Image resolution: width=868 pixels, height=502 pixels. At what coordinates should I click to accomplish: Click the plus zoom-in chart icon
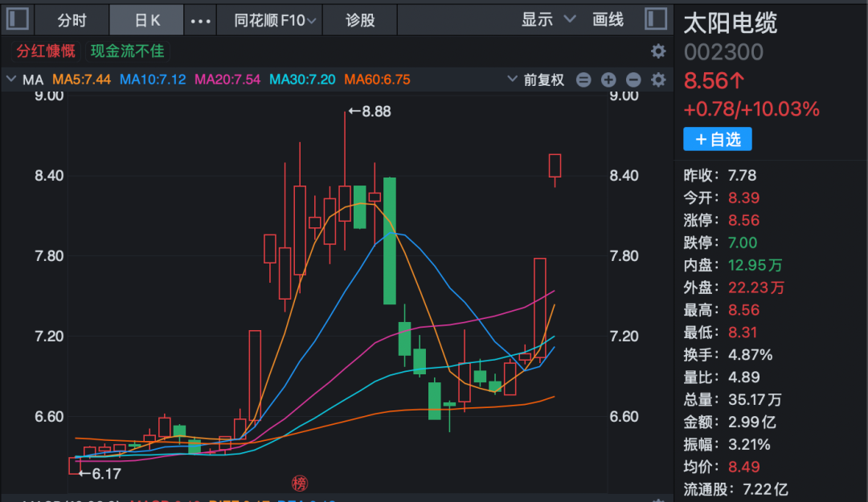click(x=608, y=80)
